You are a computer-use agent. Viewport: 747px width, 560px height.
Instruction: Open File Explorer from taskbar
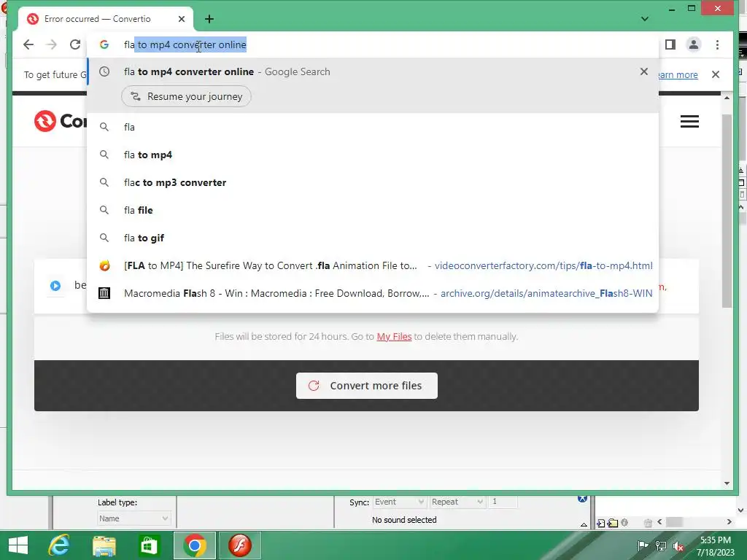[104, 545]
